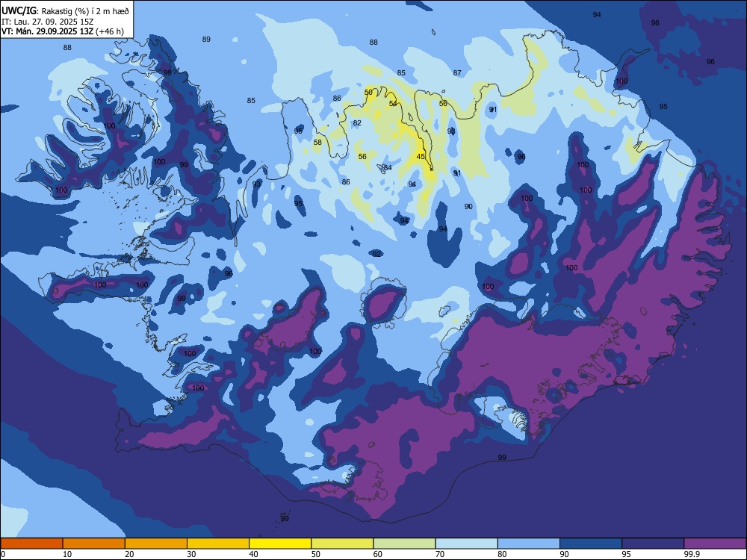The image size is (747, 560).
Task: Click the navy 95–99.9 legend swatch
Action: pyautogui.click(x=653, y=544)
